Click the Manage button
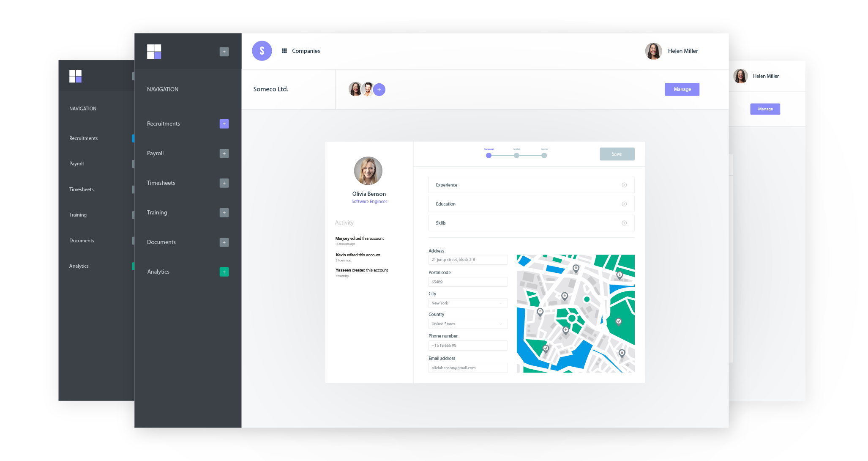The image size is (868, 461). pos(682,89)
